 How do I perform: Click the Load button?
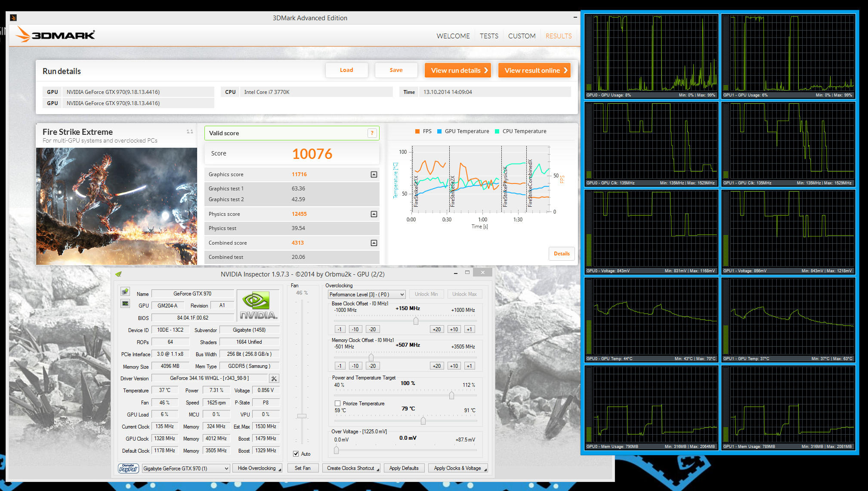pos(346,70)
